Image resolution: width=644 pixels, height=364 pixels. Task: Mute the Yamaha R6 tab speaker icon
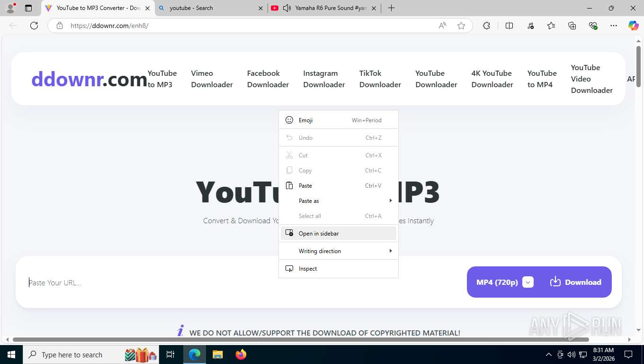click(x=287, y=8)
